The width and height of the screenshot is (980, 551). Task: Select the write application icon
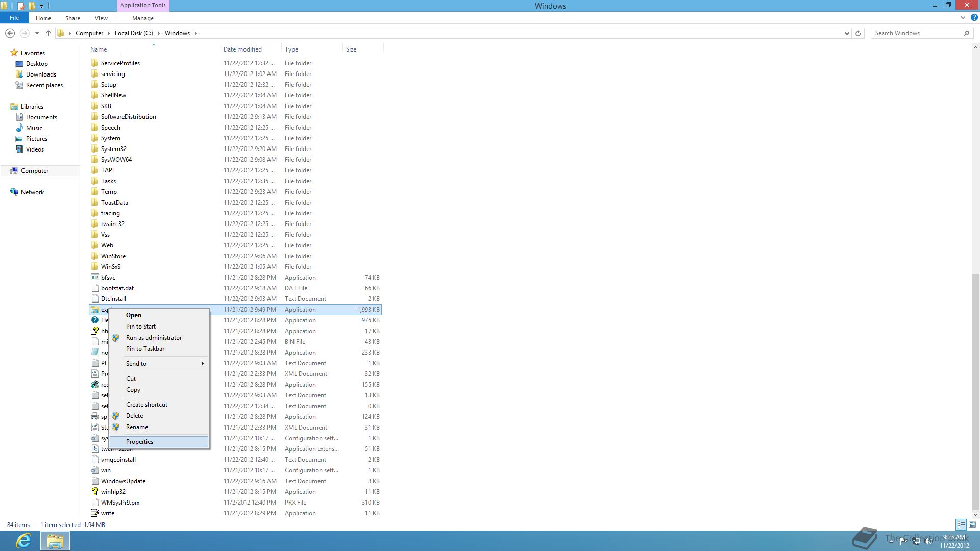click(94, 513)
